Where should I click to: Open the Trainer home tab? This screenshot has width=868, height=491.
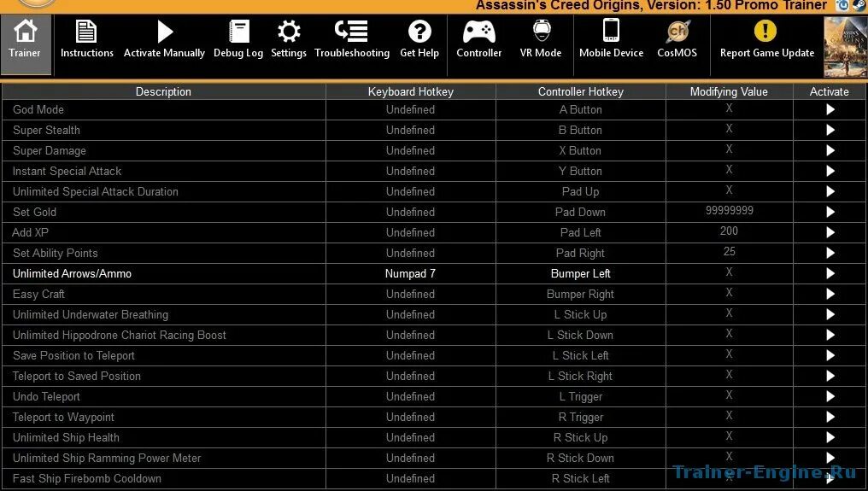26,44
